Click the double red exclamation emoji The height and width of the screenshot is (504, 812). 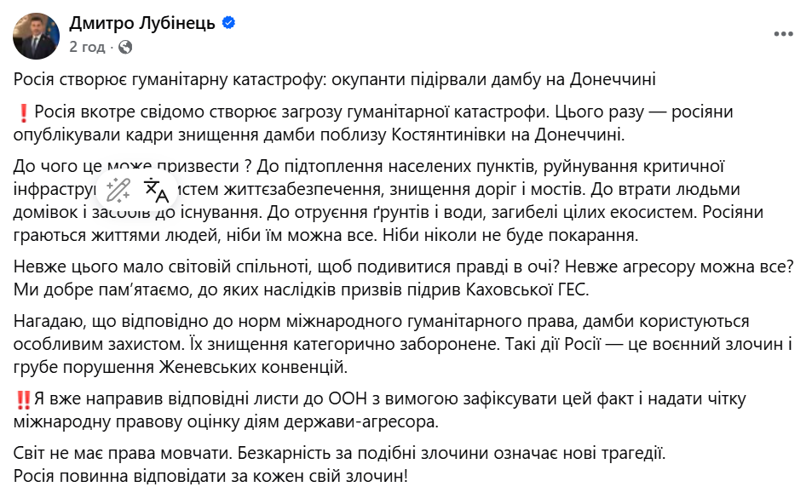coord(23,395)
